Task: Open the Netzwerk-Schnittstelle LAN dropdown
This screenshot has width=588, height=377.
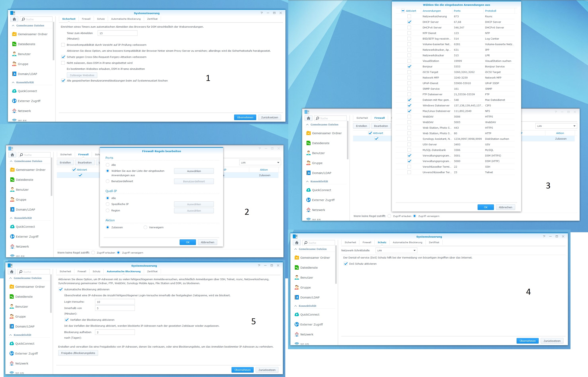Action: click(x=396, y=250)
